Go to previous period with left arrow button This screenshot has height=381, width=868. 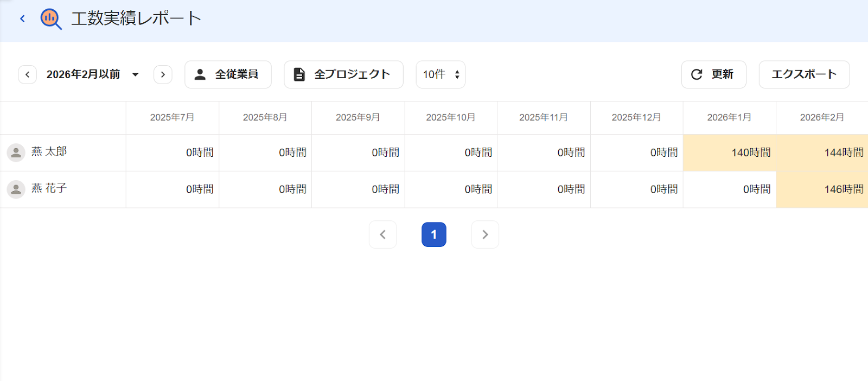(27, 74)
